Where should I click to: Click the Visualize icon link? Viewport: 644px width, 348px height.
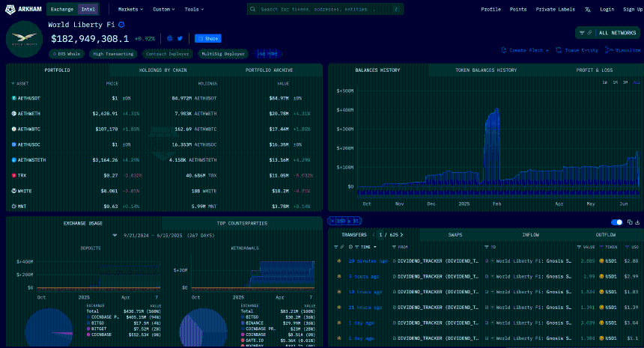(607, 50)
